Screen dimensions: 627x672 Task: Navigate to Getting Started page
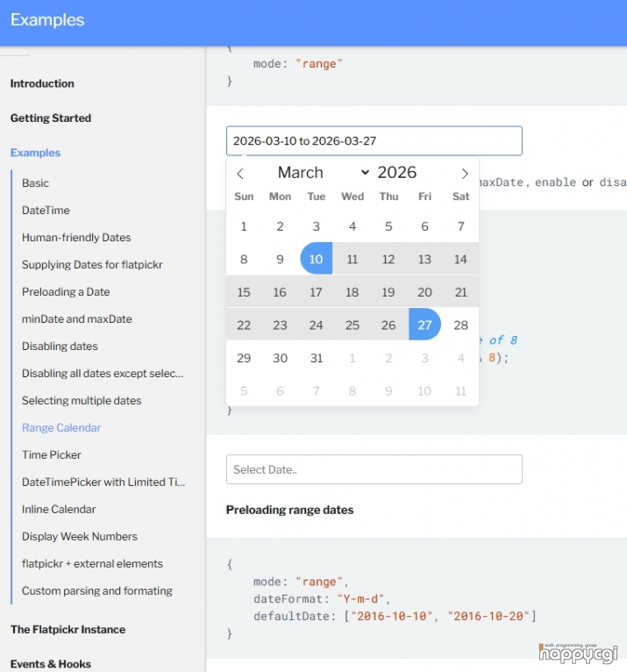click(51, 118)
